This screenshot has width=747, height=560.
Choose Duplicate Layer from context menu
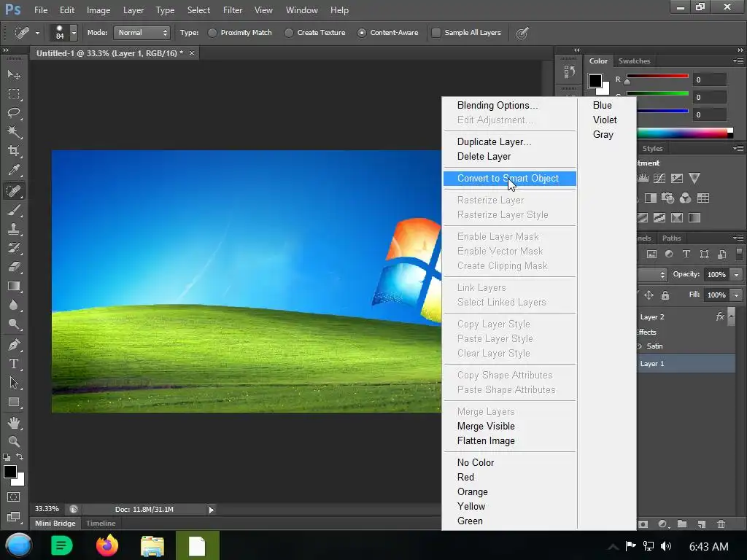tap(510, 142)
